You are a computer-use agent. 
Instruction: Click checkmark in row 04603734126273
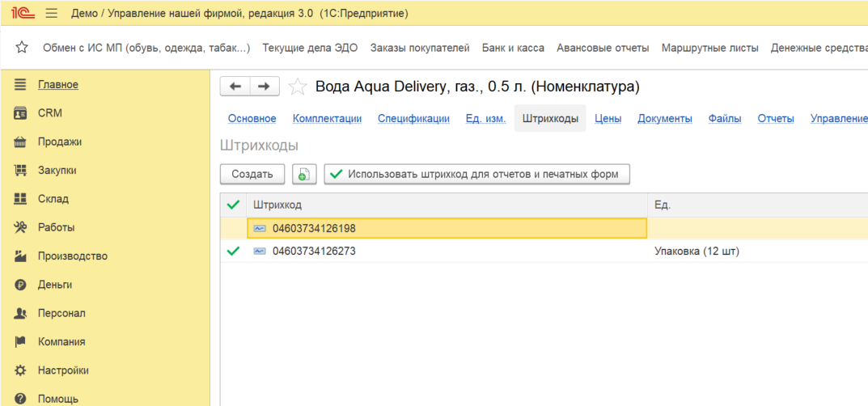[x=233, y=252]
